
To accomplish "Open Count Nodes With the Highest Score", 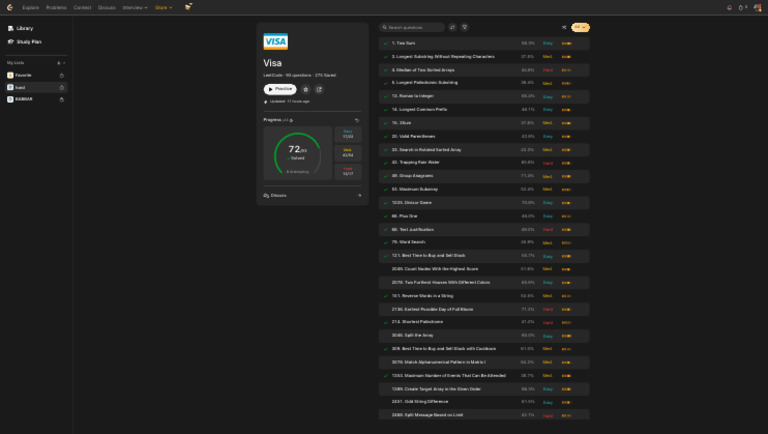I will point(435,269).
